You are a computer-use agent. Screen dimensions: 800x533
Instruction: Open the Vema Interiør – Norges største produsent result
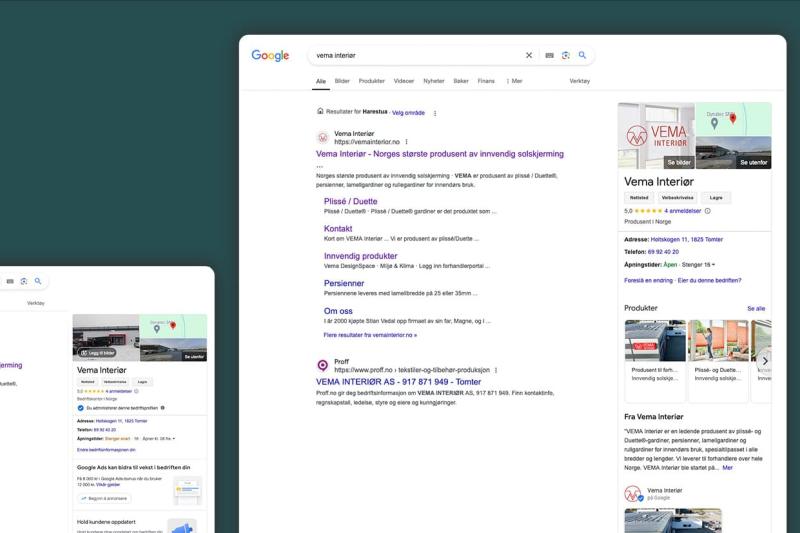[x=440, y=154]
